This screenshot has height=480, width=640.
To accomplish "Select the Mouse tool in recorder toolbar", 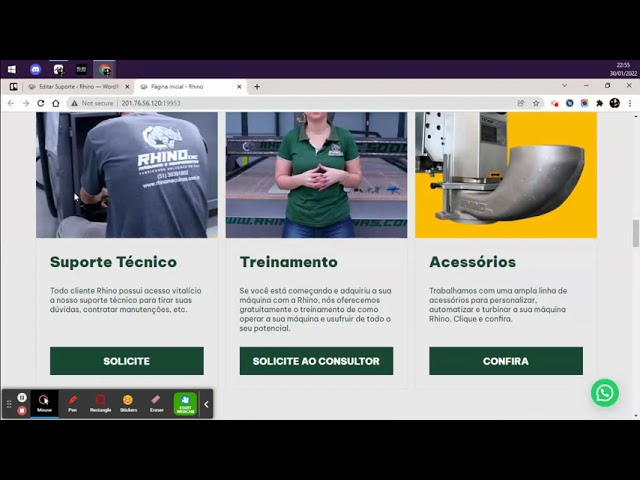I will tap(44, 404).
